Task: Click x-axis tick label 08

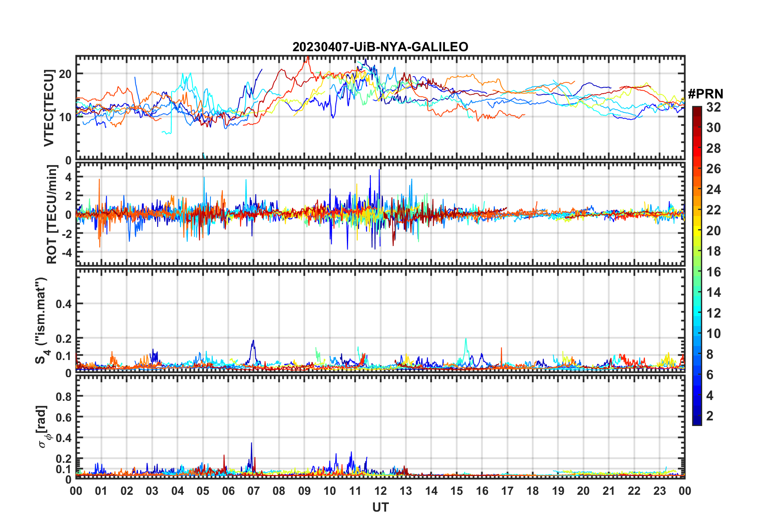Action: (279, 491)
